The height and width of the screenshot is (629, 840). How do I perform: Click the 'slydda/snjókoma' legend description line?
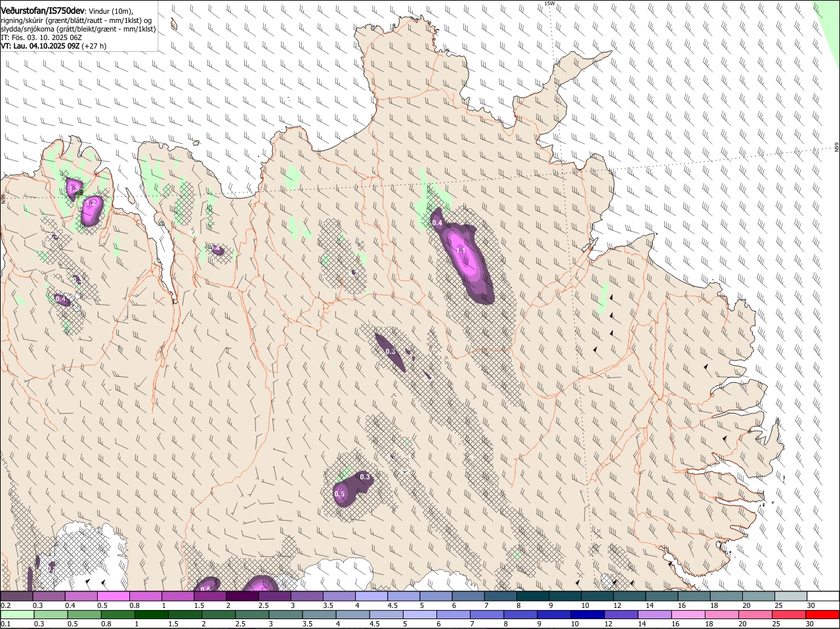tap(78, 29)
